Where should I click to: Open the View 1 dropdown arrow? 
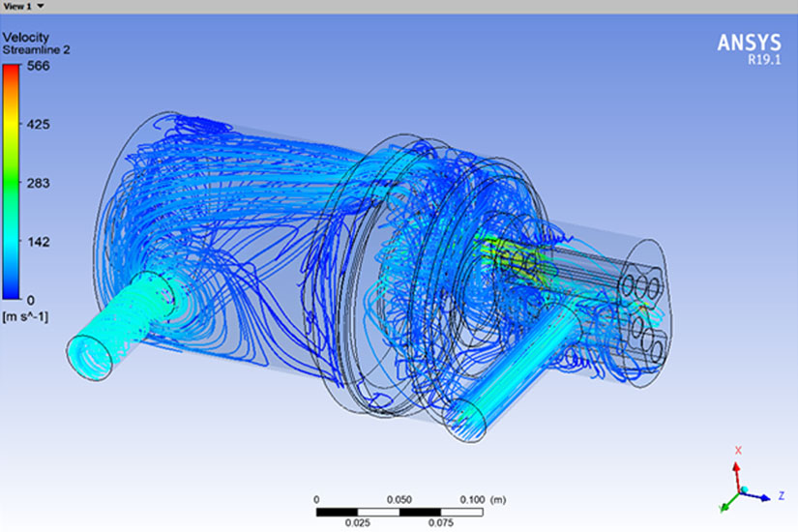pyautogui.click(x=41, y=6)
